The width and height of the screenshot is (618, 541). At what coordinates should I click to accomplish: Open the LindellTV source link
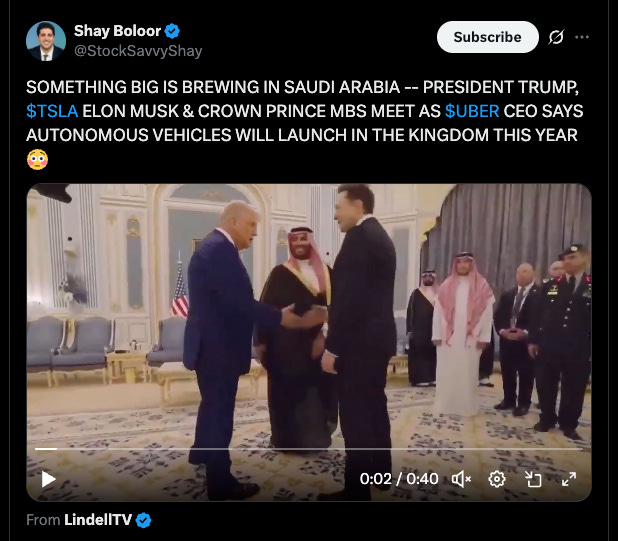(98, 520)
